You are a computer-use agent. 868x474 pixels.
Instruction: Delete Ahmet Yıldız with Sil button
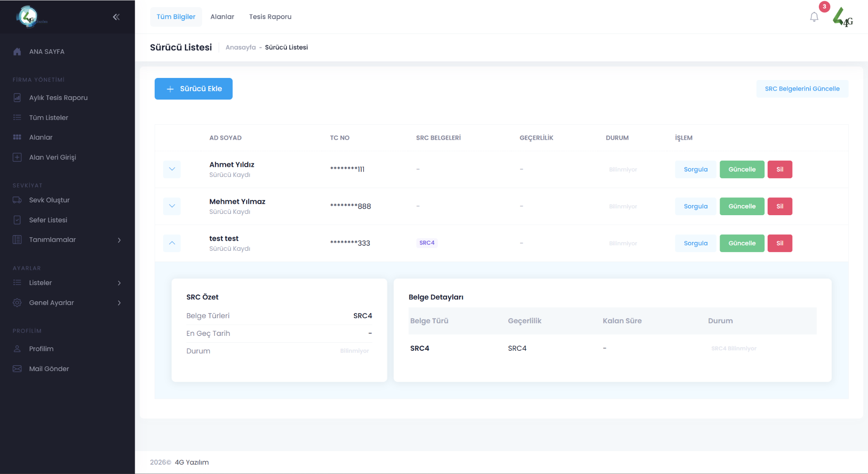[780, 169]
